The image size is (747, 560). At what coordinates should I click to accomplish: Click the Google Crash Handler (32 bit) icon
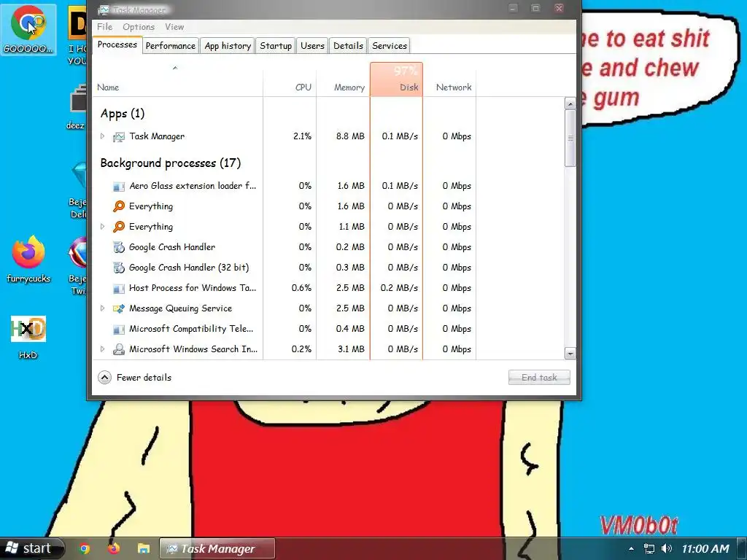tap(119, 268)
